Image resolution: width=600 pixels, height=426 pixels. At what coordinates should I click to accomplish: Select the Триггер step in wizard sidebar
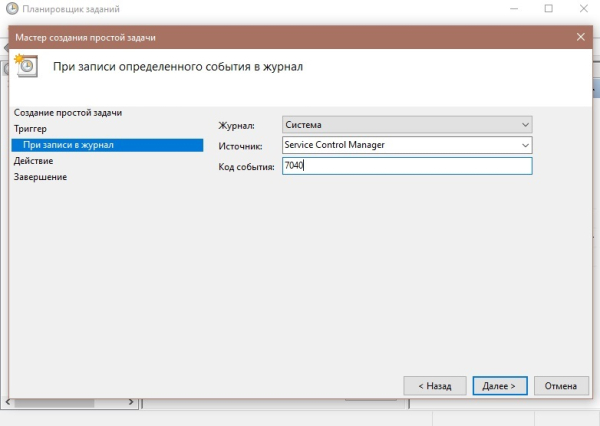pyautogui.click(x=30, y=129)
